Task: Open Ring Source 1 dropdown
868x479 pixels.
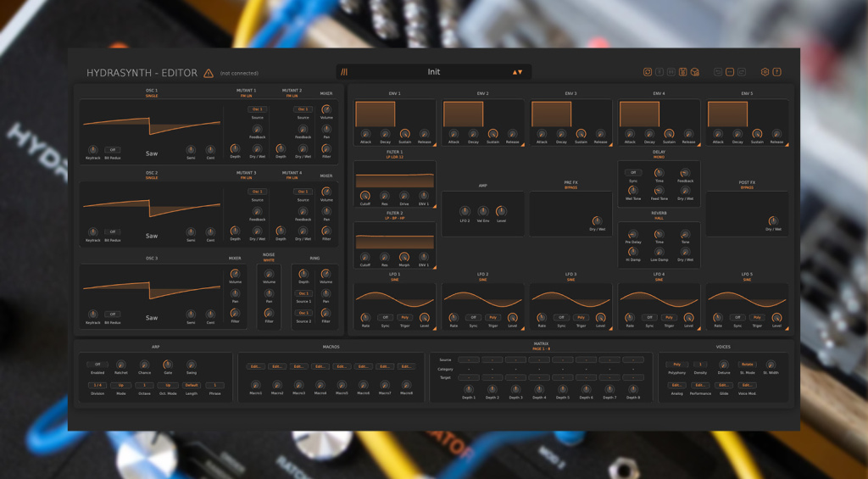Action: point(303,293)
